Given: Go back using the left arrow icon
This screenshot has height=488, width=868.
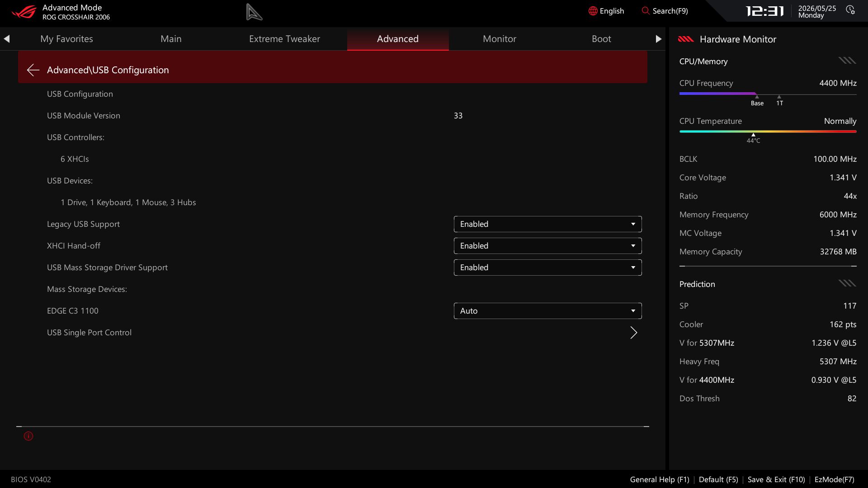Looking at the screenshot, I should pyautogui.click(x=33, y=70).
